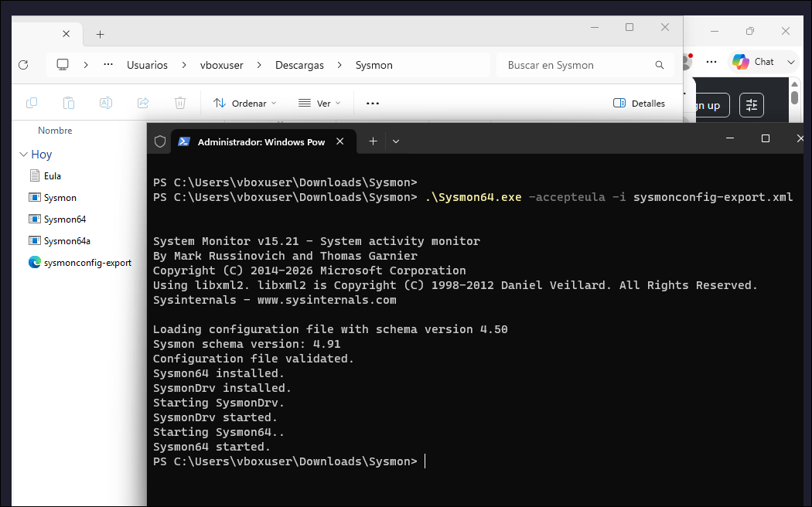Click '.\Sysmon64.exe' command text in terminal
812x507 pixels.
473,197
